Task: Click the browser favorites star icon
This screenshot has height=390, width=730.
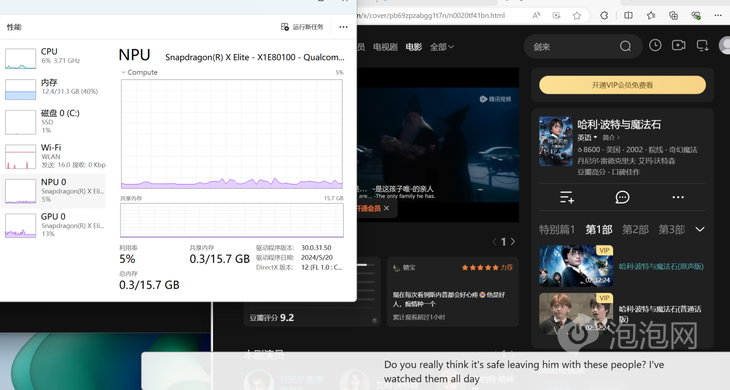Action: point(577,15)
